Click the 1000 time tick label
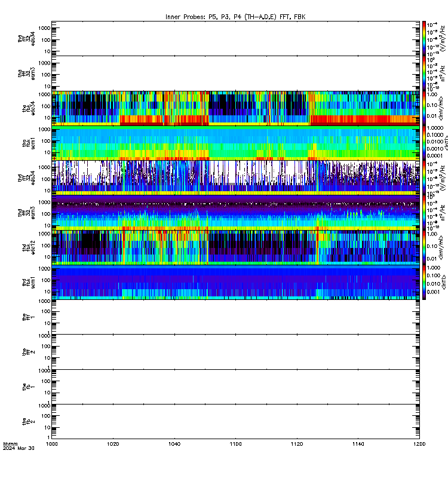The height and width of the screenshot is (478, 448). (51, 444)
